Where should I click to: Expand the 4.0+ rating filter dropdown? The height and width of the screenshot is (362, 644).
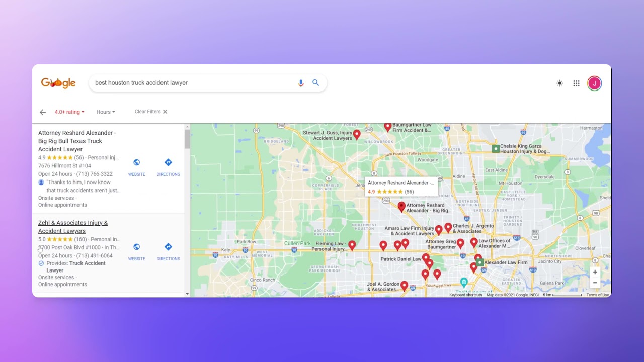point(69,112)
